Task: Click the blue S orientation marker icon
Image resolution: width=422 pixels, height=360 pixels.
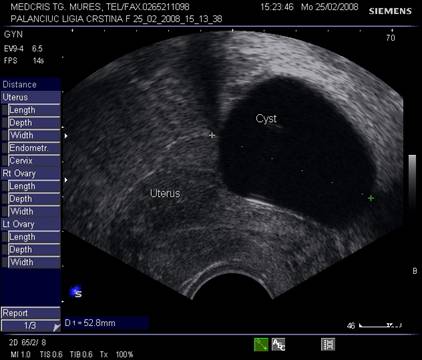Action: pyautogui.click(x=76, y=292)
